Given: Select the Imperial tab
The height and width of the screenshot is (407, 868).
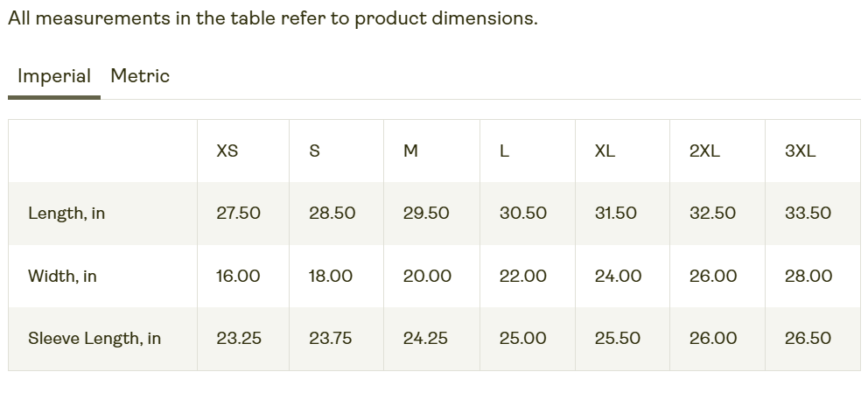Looking at the screenshot, I should coord(54,76).
